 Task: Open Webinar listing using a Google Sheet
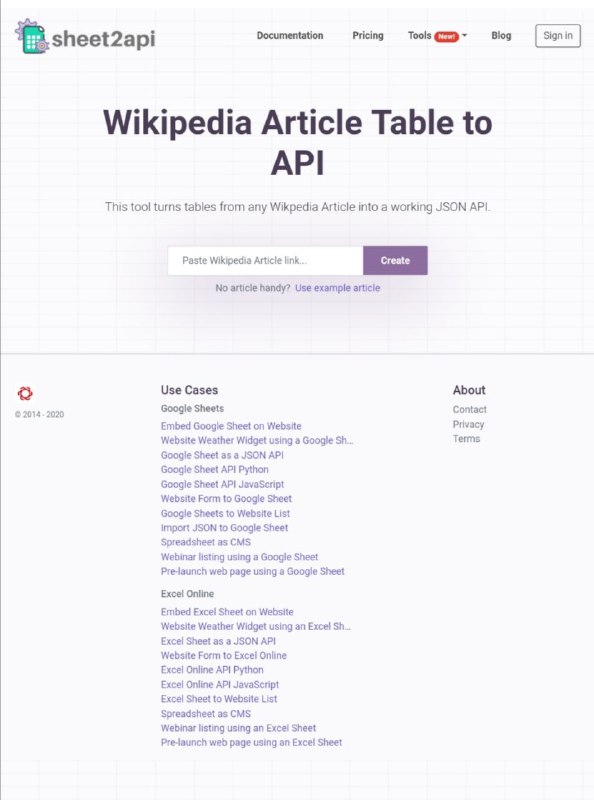pos(239,557)
